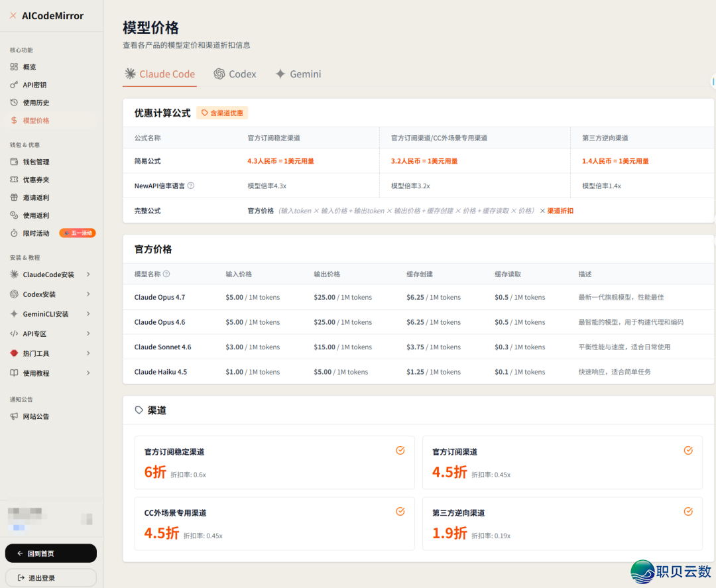Expand the 使用教程 submenu chevron
This screenshot has height=588, width=716.
[x=88, y=373]
